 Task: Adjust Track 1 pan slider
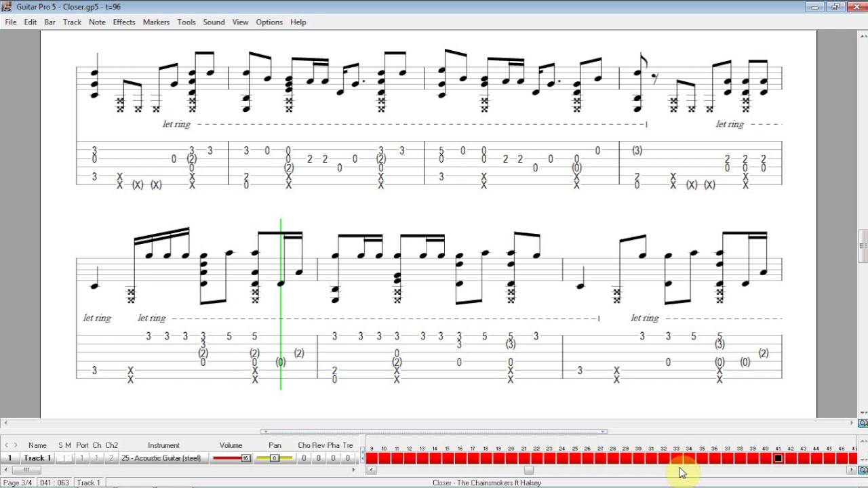tap(275, 458)
